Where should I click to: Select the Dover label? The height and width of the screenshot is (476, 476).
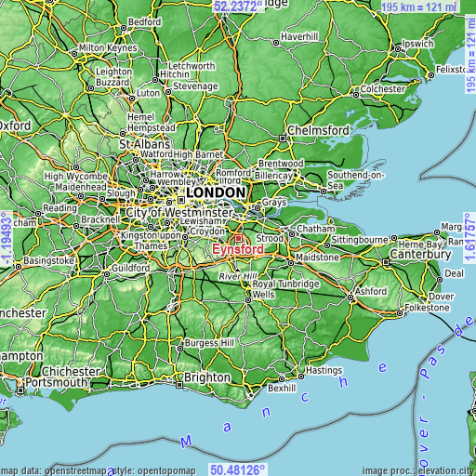pyautogui.click(x=442, y=297)
